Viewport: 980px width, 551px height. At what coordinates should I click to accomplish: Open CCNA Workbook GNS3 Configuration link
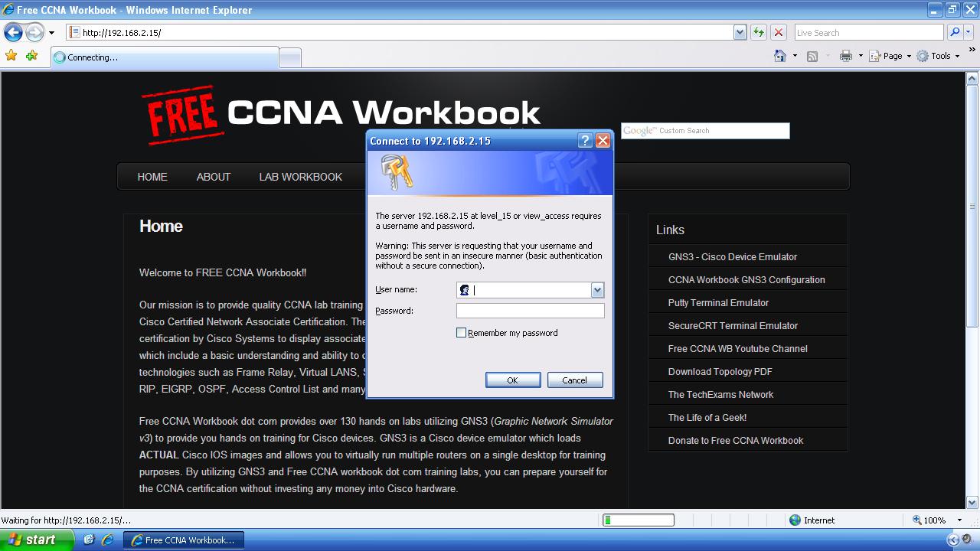pyautogui.click(x=746, y=280)
